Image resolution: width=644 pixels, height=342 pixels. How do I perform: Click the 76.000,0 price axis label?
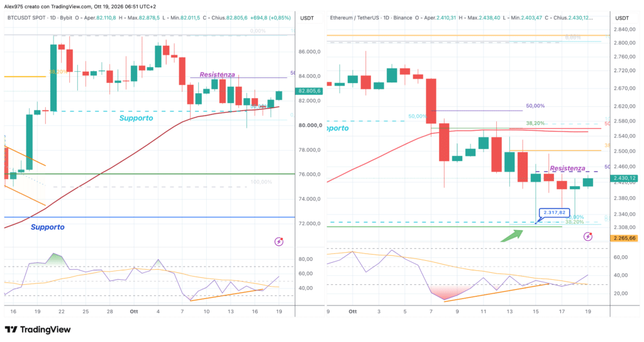click(309, 174)
